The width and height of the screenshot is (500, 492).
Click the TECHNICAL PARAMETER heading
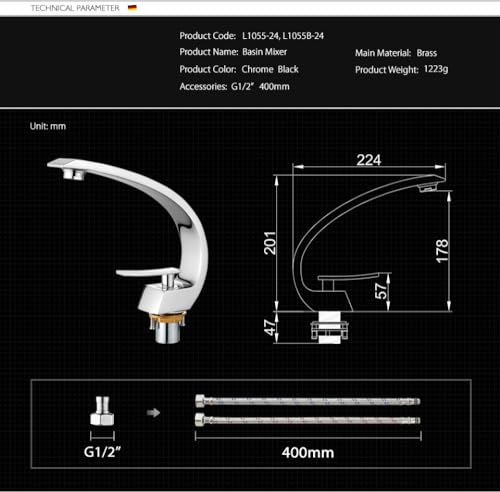click(x=75, y=8)
